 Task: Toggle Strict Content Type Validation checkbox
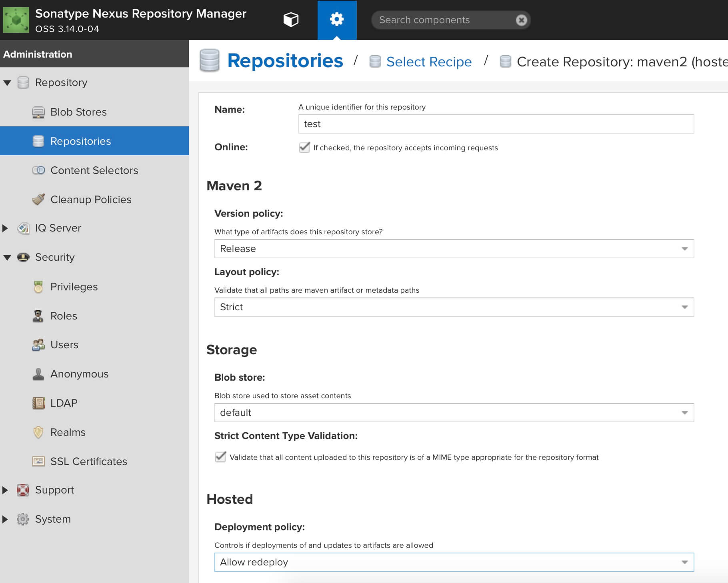[x=220, y=457]
